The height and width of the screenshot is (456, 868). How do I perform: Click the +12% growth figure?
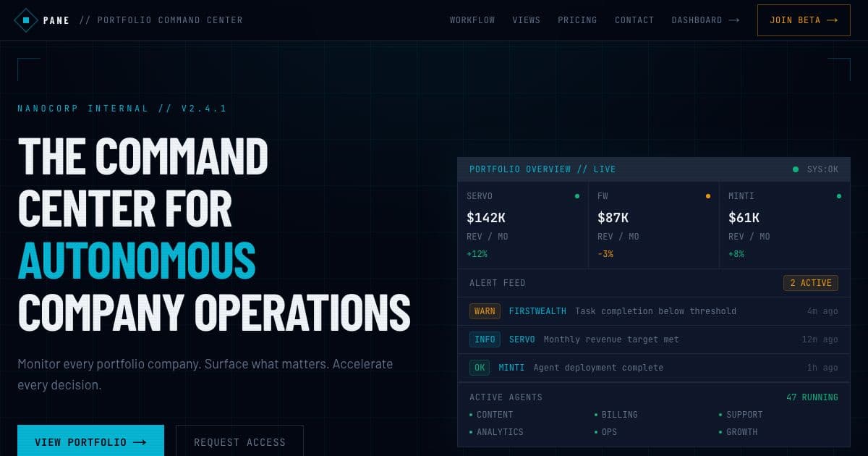click(477, 254)
